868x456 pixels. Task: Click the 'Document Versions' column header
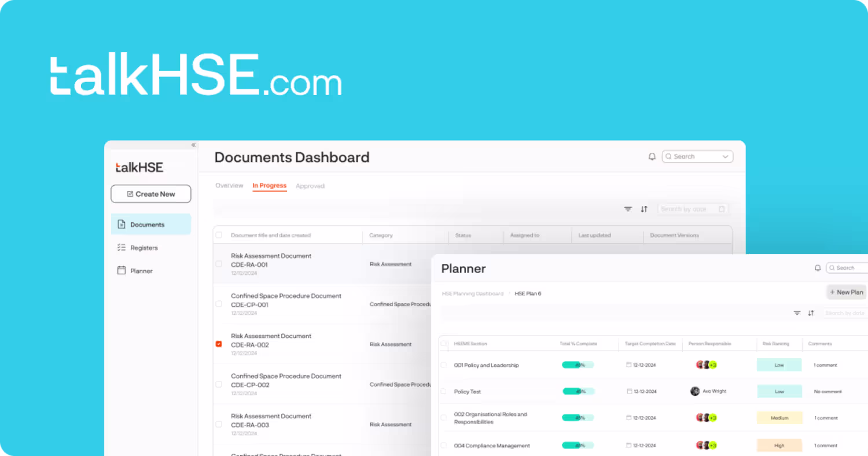tap(674, 236)
